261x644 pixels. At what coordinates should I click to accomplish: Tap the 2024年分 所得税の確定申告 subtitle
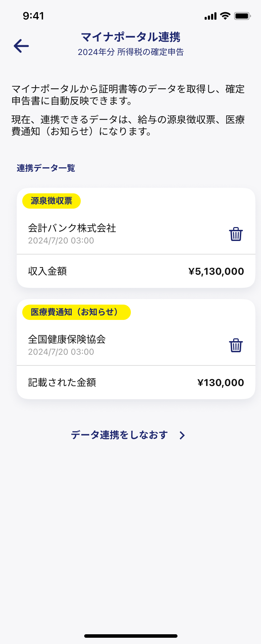(130, 52)
